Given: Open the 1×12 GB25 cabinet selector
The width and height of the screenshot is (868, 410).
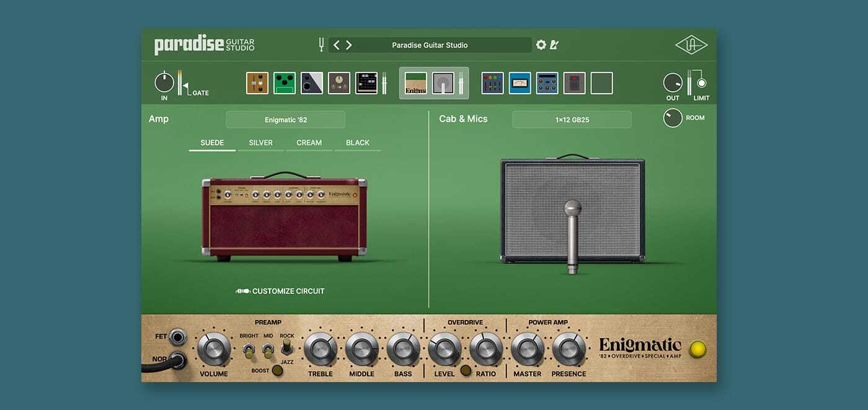Looking at the screenshot, I should [572, 120].
